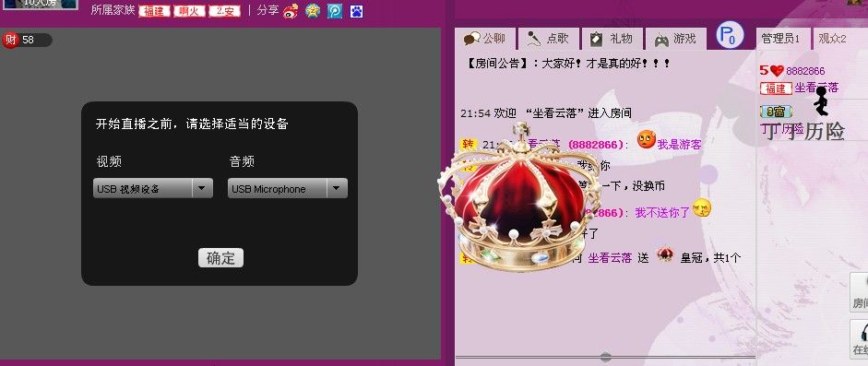Click the small crown gift icon in chat
Viewport: 868px width, 366px height.
[665, 254]
